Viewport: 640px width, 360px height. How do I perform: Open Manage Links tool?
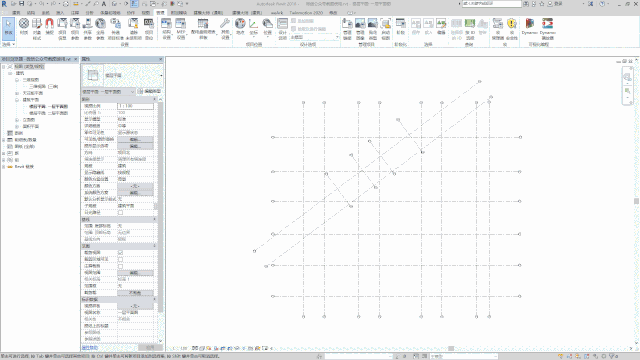click(x=347, y=29)
